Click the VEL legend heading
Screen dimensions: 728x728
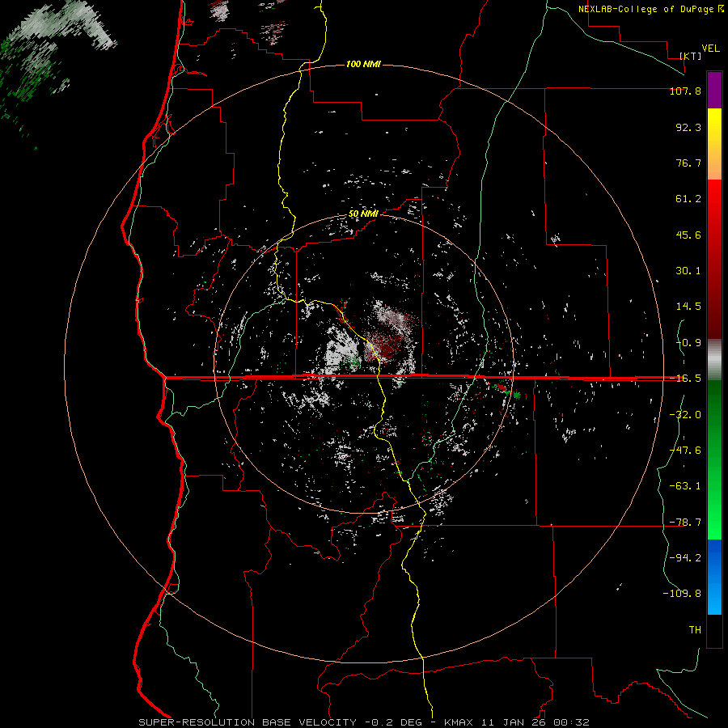tap(710, 49)
